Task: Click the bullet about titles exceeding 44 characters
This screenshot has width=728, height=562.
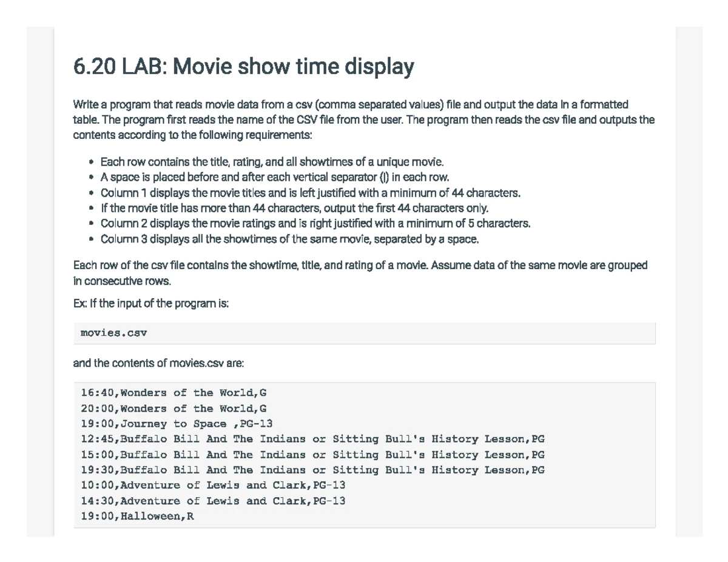Action: click(x=294, y=208)
